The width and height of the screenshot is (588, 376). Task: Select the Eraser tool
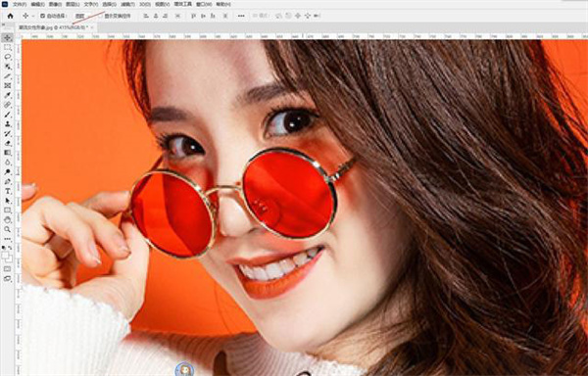point(8,143)
